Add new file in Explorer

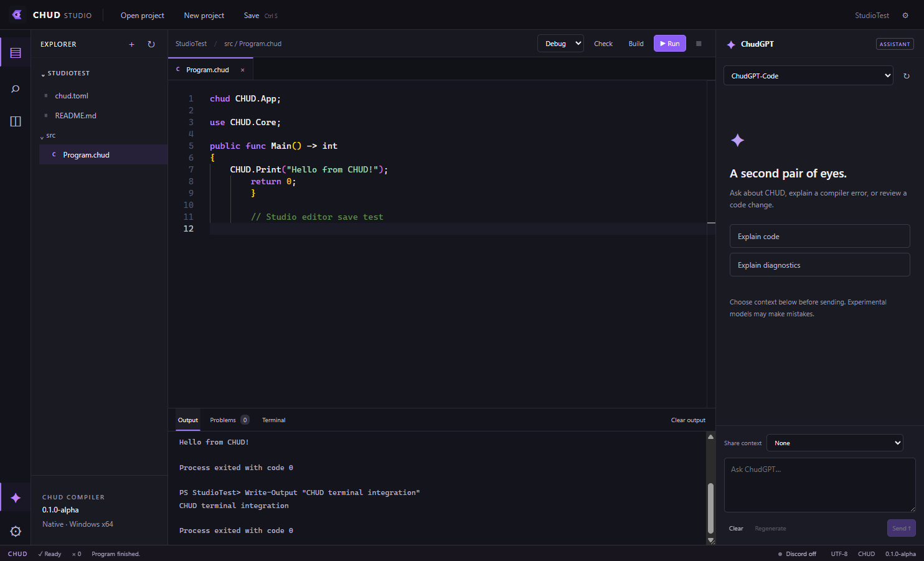coord(131,44)
